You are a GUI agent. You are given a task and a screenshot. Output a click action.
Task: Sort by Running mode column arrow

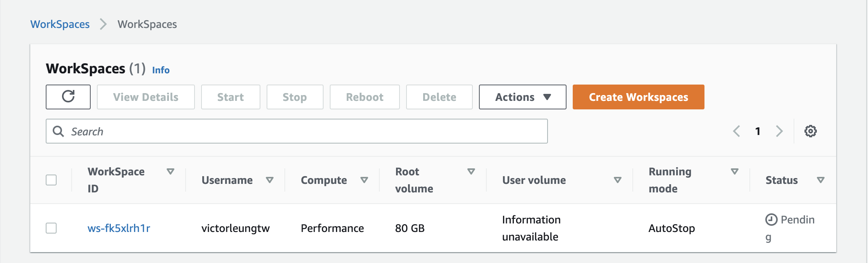(735, 171)
